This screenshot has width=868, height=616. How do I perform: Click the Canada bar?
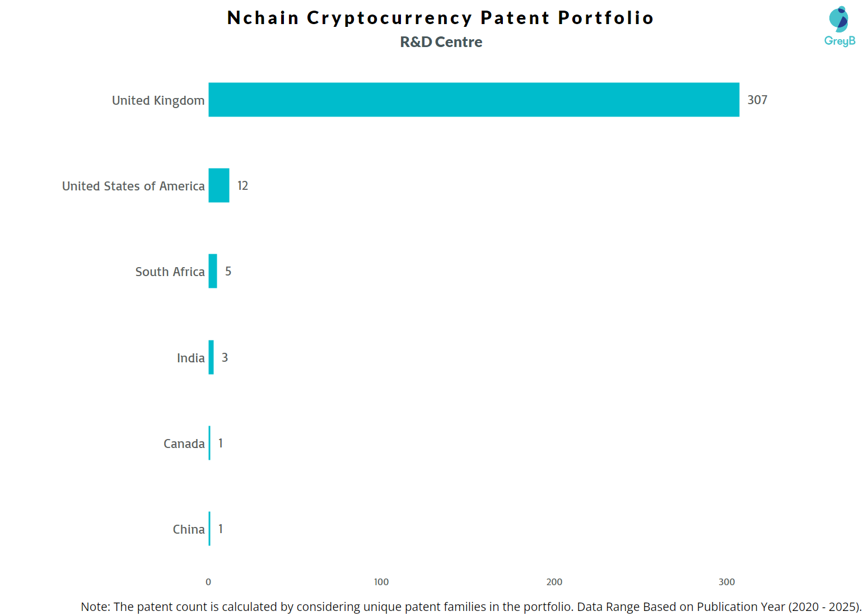point(209,443)
